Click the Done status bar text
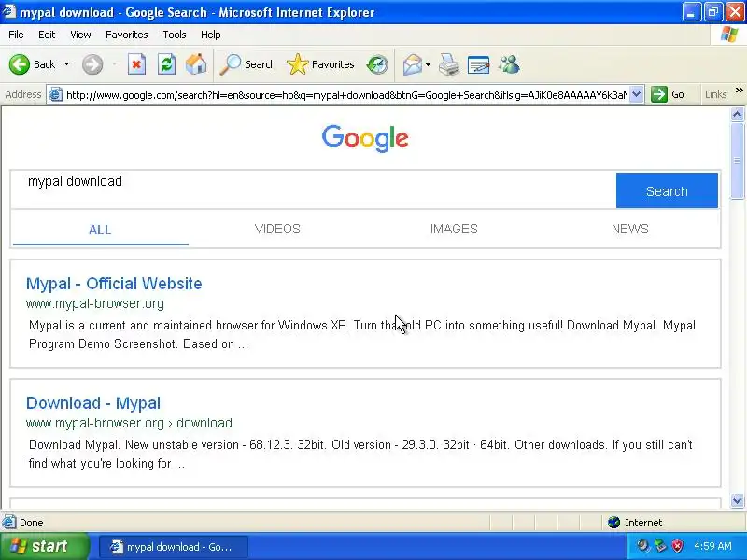747x560 pixels. 32,523
